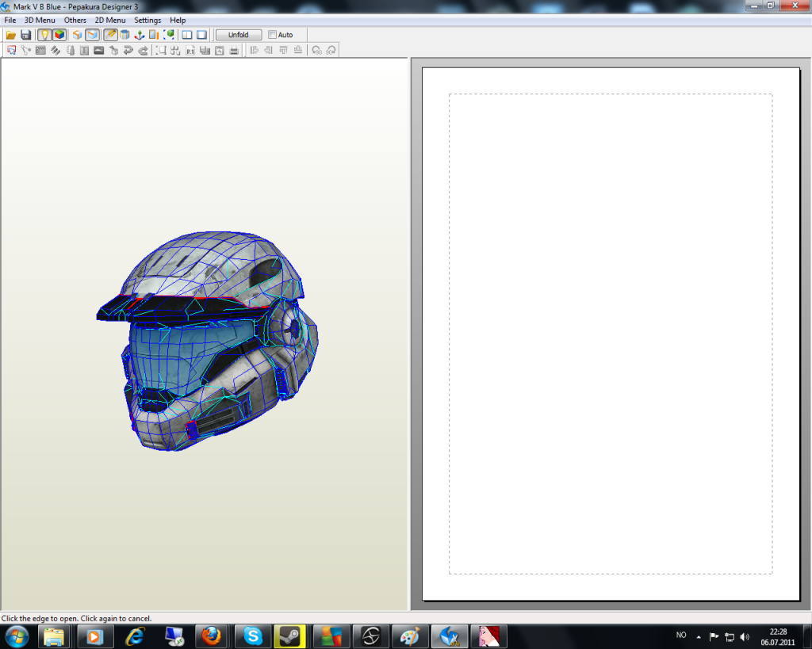
Task: Click the rotate 90 counterclockwise icon
Action: [316, 50]
